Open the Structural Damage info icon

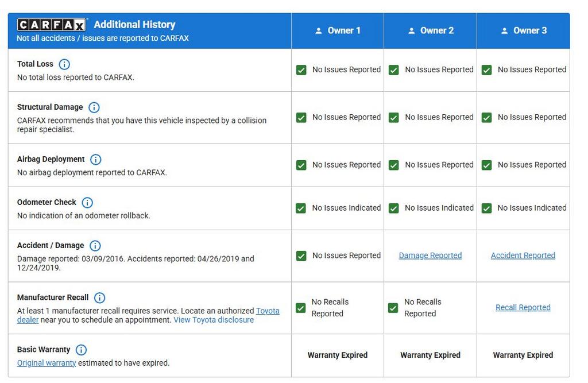coord(94,107)
